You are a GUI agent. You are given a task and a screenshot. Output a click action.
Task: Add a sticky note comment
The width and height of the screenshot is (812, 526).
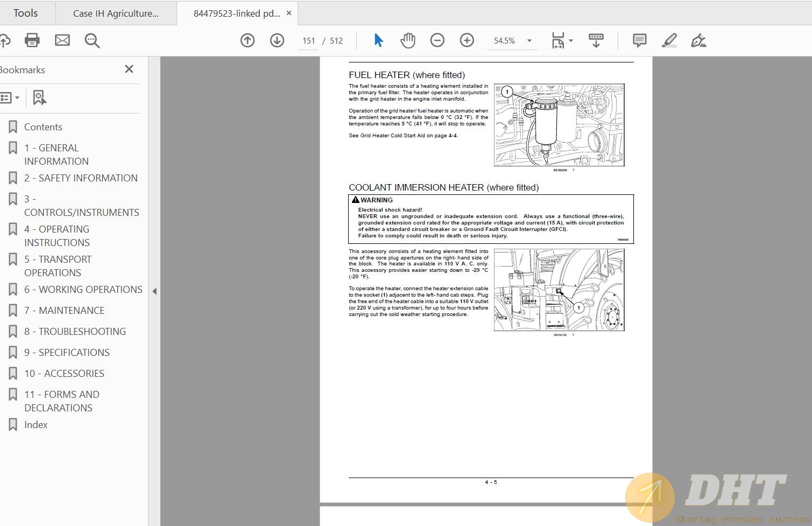tap(639, 40)
